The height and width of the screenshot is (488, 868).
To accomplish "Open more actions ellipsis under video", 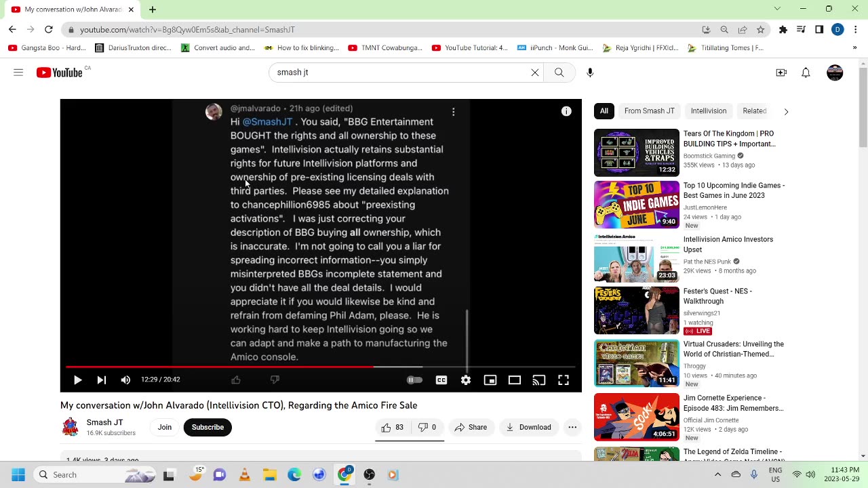I will (572, 427).
